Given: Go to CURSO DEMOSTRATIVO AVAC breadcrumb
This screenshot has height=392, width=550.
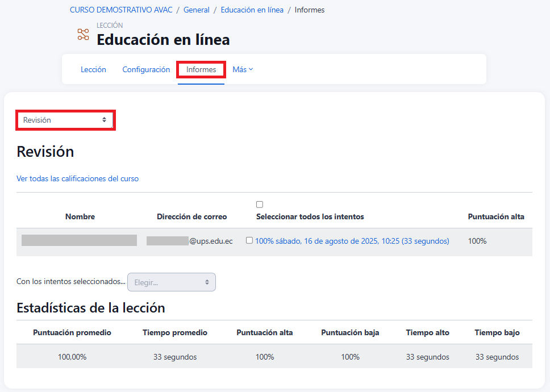Looking at the screenshot, I should pos(121,10).
